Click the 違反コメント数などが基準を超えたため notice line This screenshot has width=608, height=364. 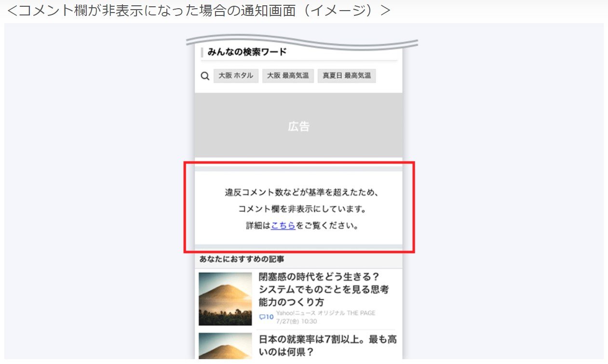click(298, 192)
